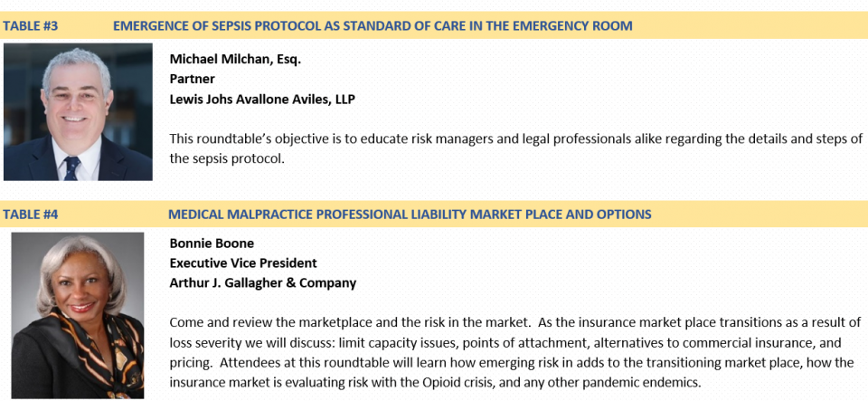The image size is (868, 401).
Task: Click the Partner job title text
Action: pos(192,79)
